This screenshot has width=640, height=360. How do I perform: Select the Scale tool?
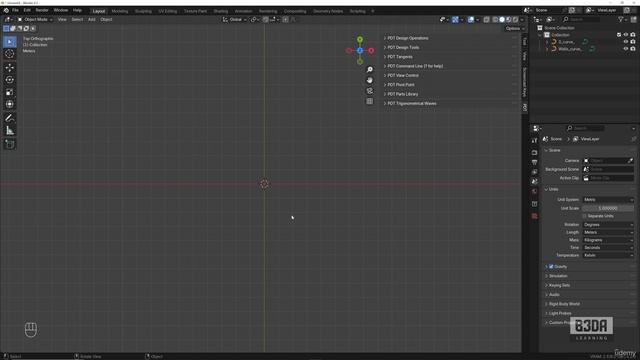10,92
